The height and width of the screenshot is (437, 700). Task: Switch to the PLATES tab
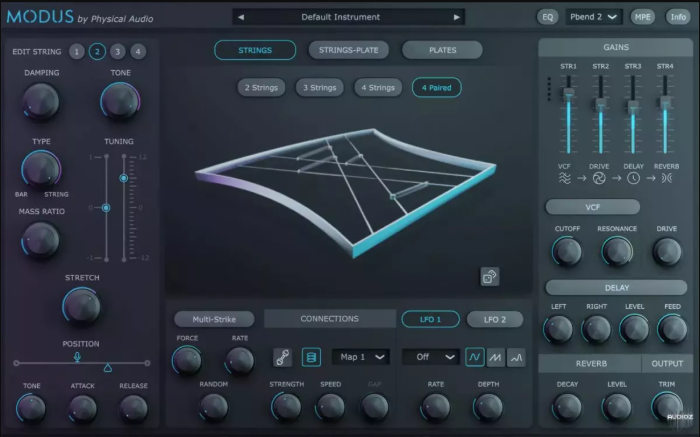coord(442,50)
